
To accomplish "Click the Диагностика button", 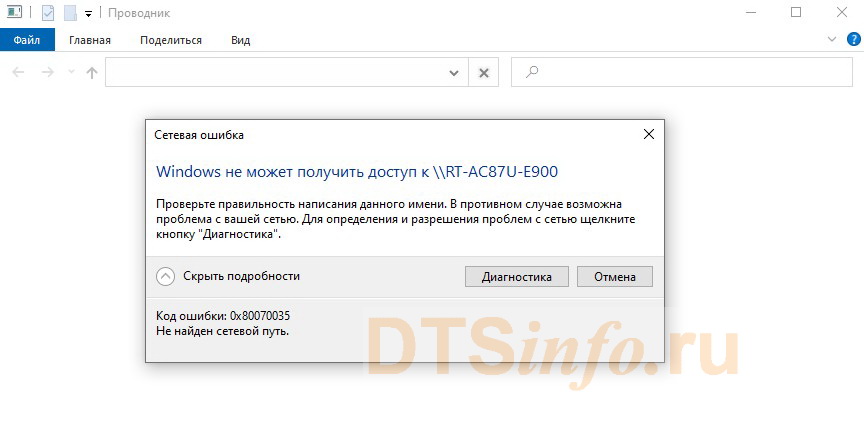I will click(516, 276).
